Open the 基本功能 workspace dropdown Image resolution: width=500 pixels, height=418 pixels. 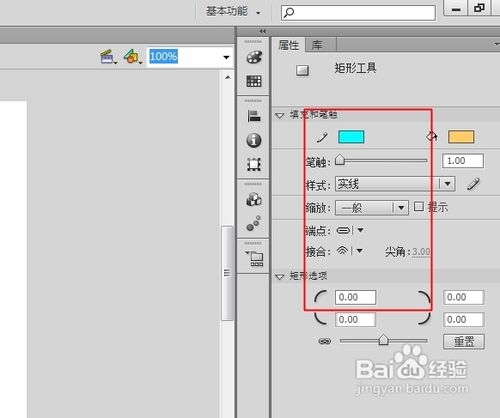233,12
